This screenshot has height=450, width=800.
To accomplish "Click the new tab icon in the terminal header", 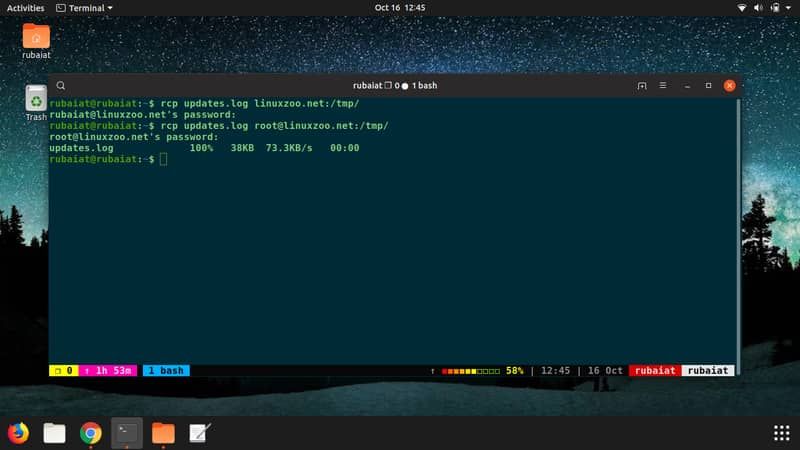I will (x=642, y=86).
